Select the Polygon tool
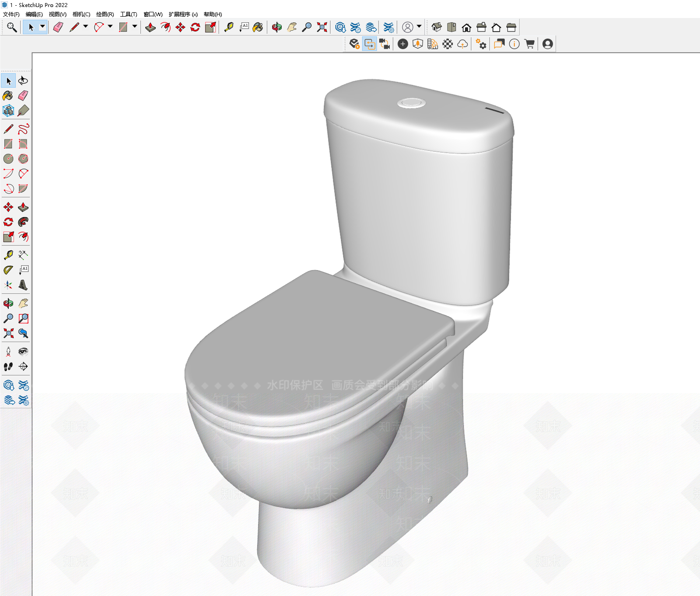This screenshot has width=700, height=596. (23, 159)
